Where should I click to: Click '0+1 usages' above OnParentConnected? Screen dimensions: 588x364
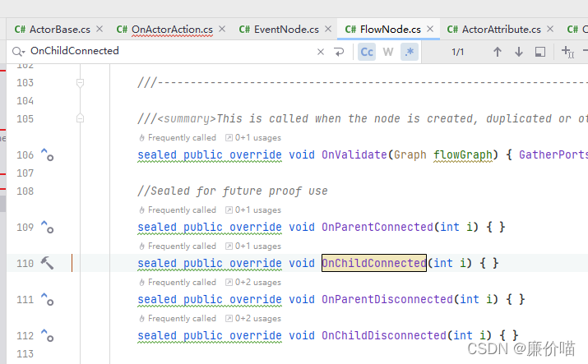253,210
